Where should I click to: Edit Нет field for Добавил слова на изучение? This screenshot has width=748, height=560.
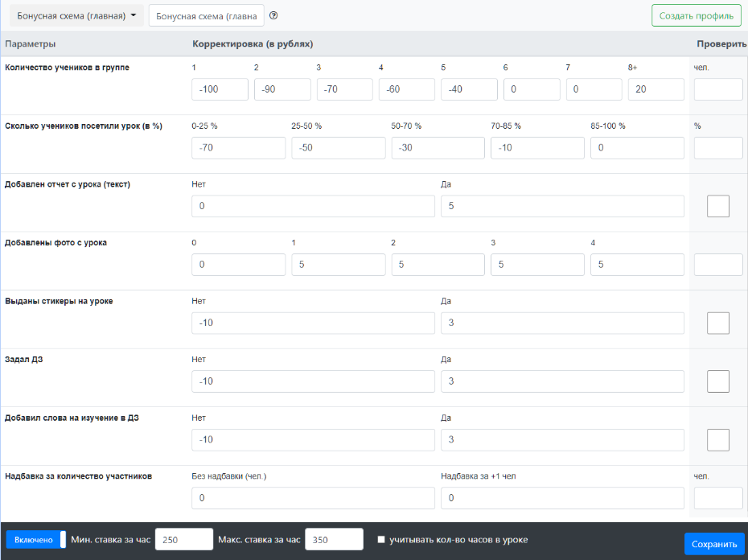pyautogui.click(x=314, y=439)
